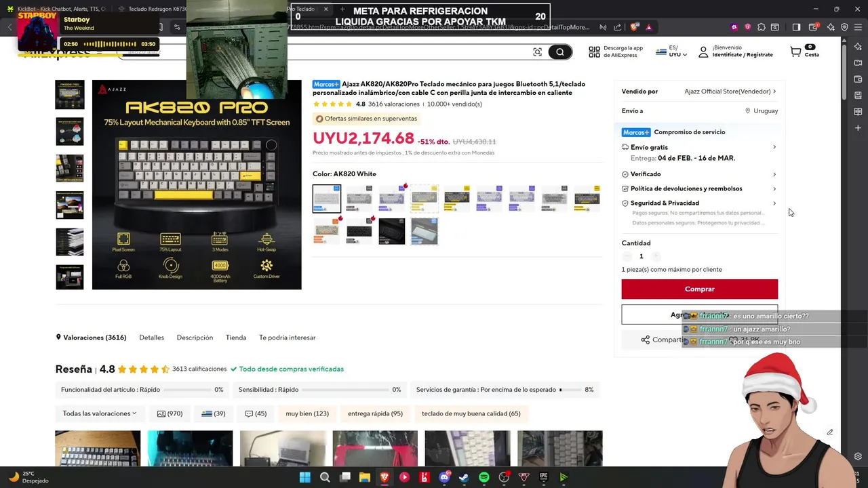Click '3616 valoraciones' rating link
The image size is (868, 488).
click(x=394, y=104)
